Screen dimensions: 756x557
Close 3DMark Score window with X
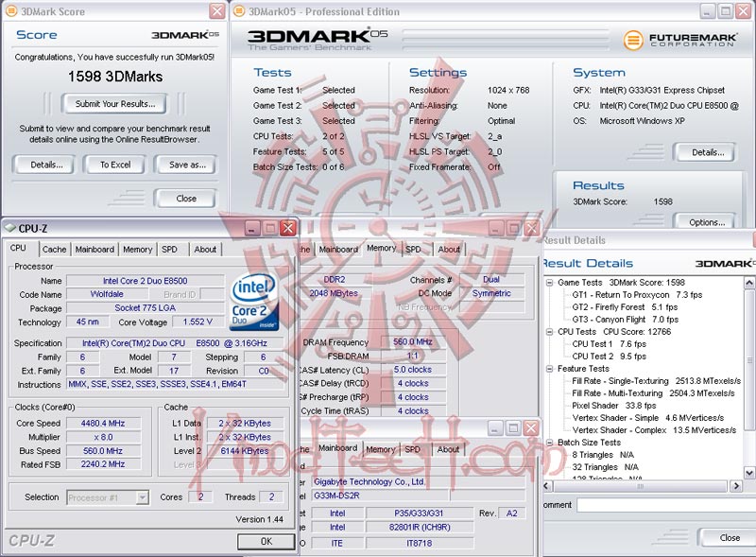pos(217,11)
